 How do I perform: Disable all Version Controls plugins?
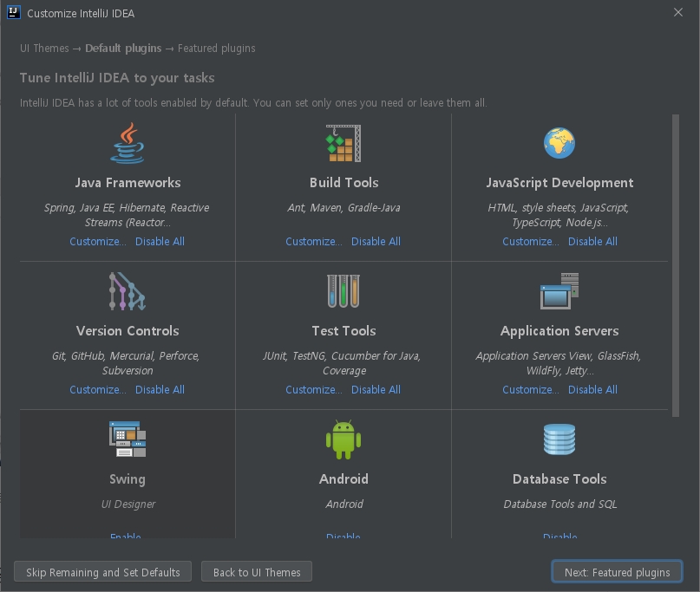160,389
